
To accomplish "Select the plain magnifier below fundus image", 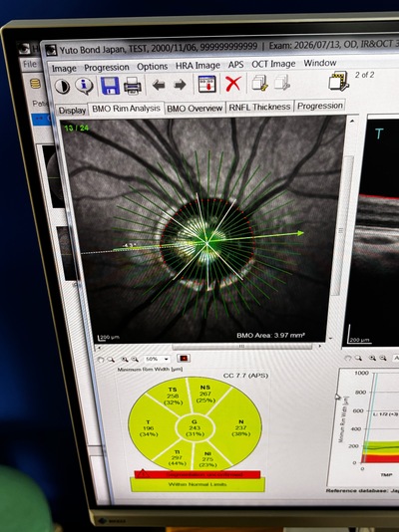I will 111,360.
